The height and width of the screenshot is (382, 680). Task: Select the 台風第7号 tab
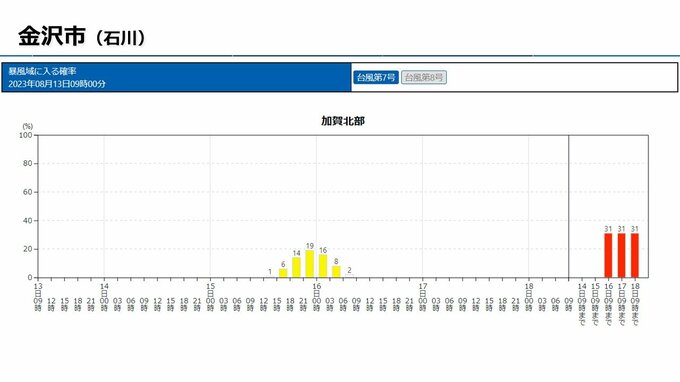click(x=376, y=78)
